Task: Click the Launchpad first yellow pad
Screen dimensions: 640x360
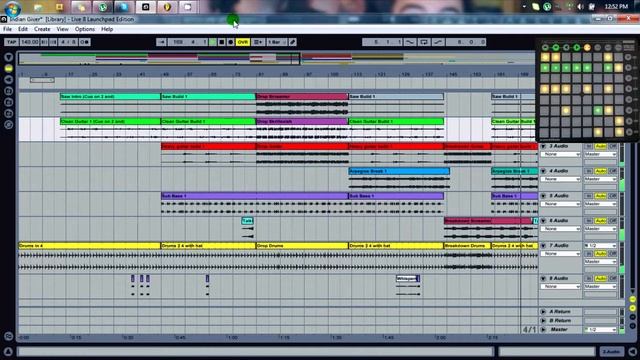Action: point(545,57)
